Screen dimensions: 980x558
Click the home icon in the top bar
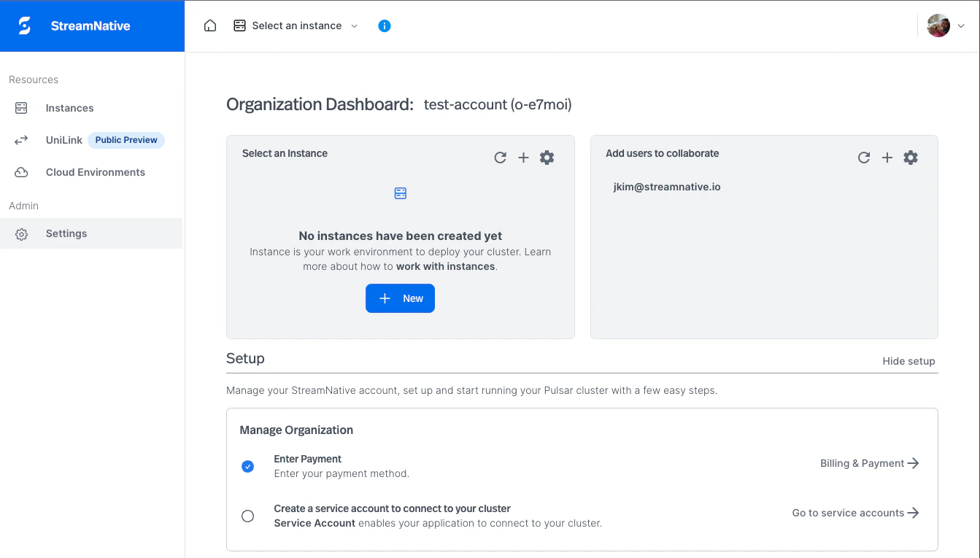click(x=210, y=25)
